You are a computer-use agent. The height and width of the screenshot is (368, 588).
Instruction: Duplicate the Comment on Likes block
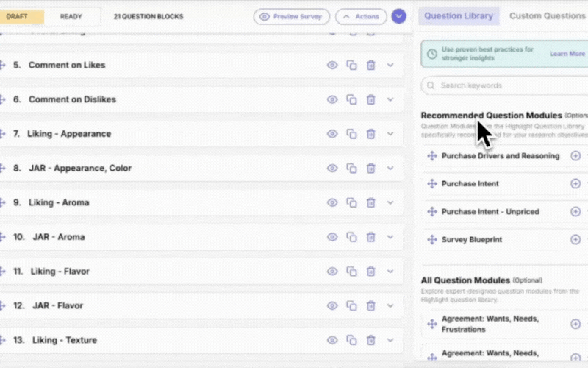pos(351,66)
